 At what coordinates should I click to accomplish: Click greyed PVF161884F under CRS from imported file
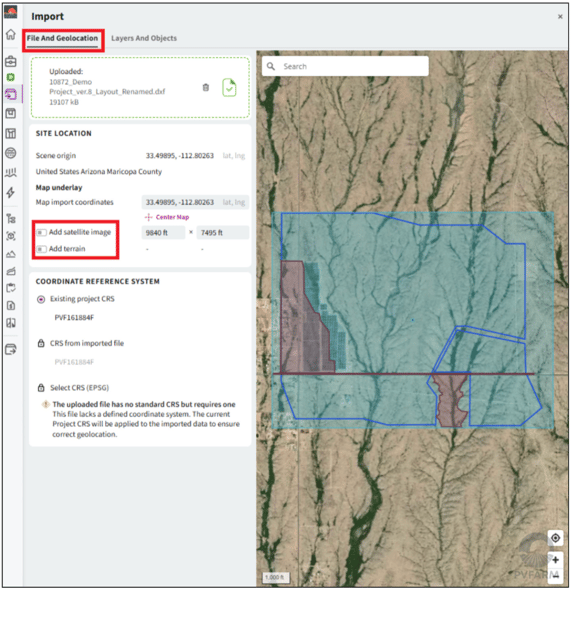click(74, 362)
